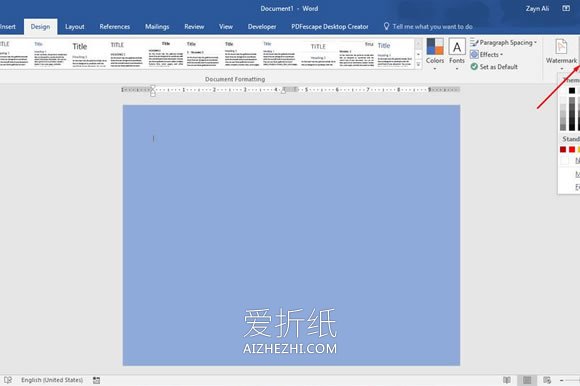Click the right indent marker on the ruler
This screenshot has height=386, width=580.
click(x=283, y=91)
